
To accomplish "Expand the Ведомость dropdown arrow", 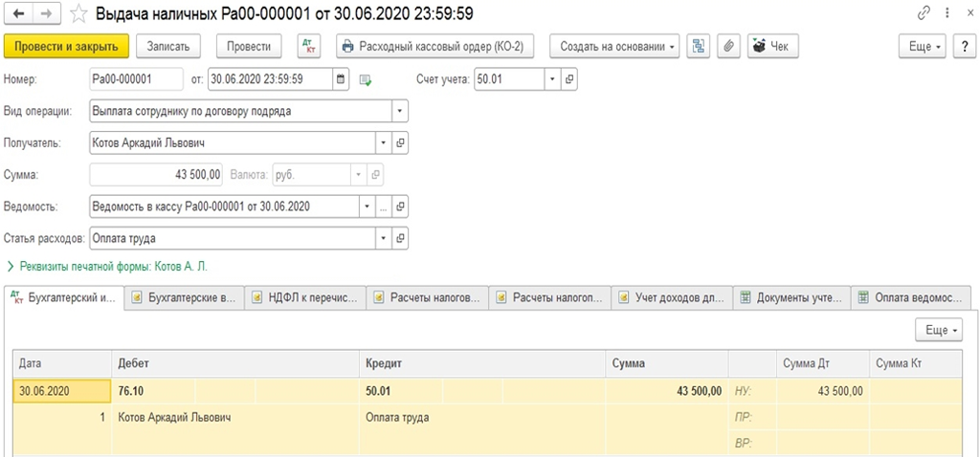I will pyautogui.click(x=367, y=207).
